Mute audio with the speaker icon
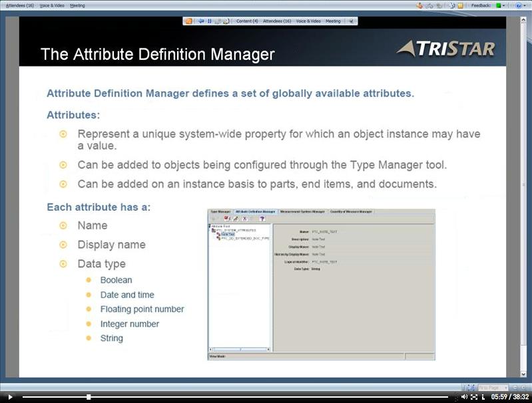This screenshot has width=532, height=403. pos(464,397)
